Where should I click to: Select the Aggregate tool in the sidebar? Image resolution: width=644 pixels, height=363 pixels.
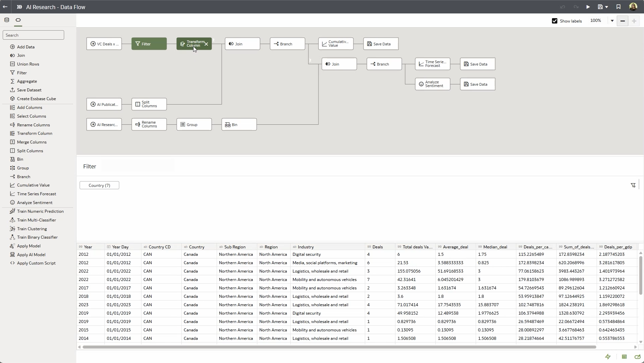point(27,81)
